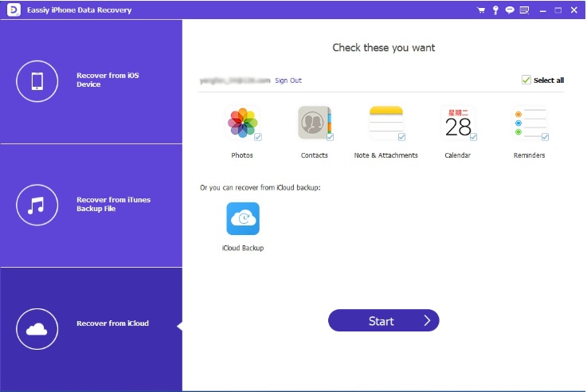Click the Note & Attachments label
The width and height of the screenshot is (587, 392).
point(386,155)
